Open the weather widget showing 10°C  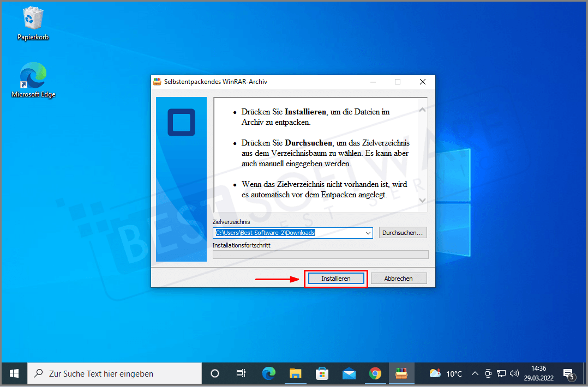tap(446, 373)
